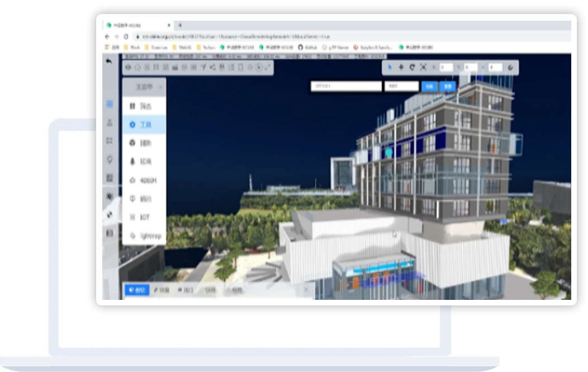The height and width of the screenshot is (372, 588).
Task: Click the share icon in top toolbar
Action: (212, 67)
